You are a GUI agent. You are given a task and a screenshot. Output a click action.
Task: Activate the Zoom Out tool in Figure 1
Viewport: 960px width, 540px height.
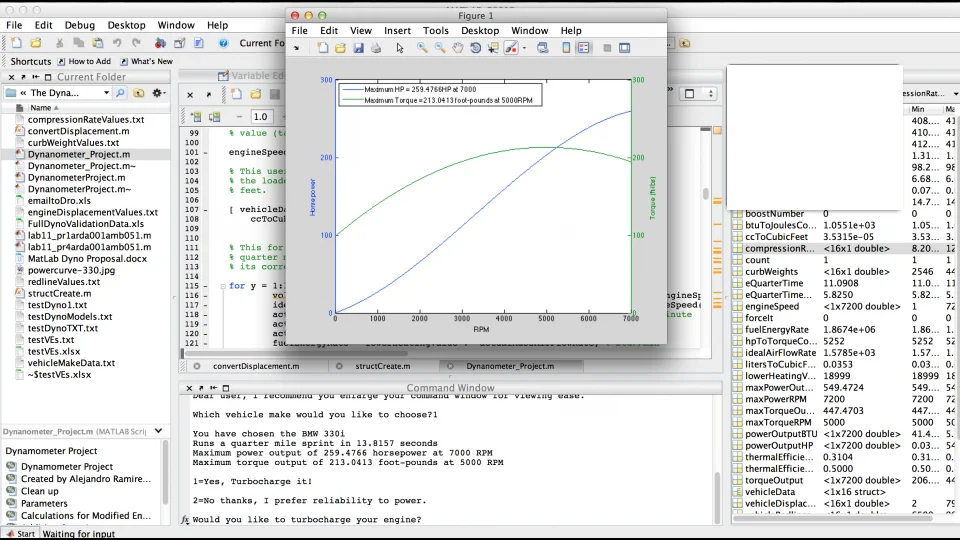click(440, 48)
